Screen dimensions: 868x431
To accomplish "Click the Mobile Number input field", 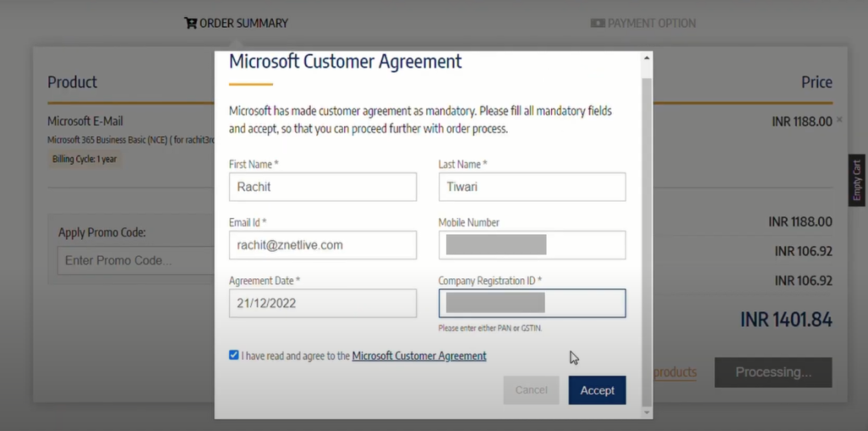I will click(532, 245).
